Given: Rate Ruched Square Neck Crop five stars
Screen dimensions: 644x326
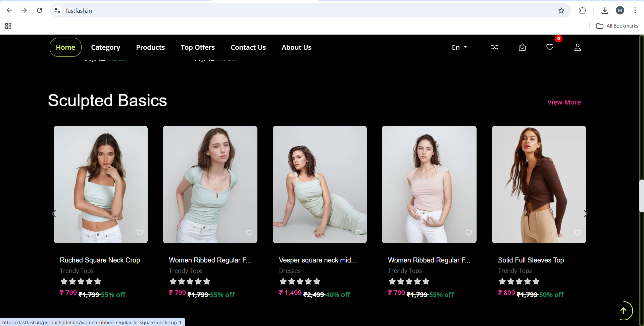Looking at the screenshot, I should [x=98, y=282].
